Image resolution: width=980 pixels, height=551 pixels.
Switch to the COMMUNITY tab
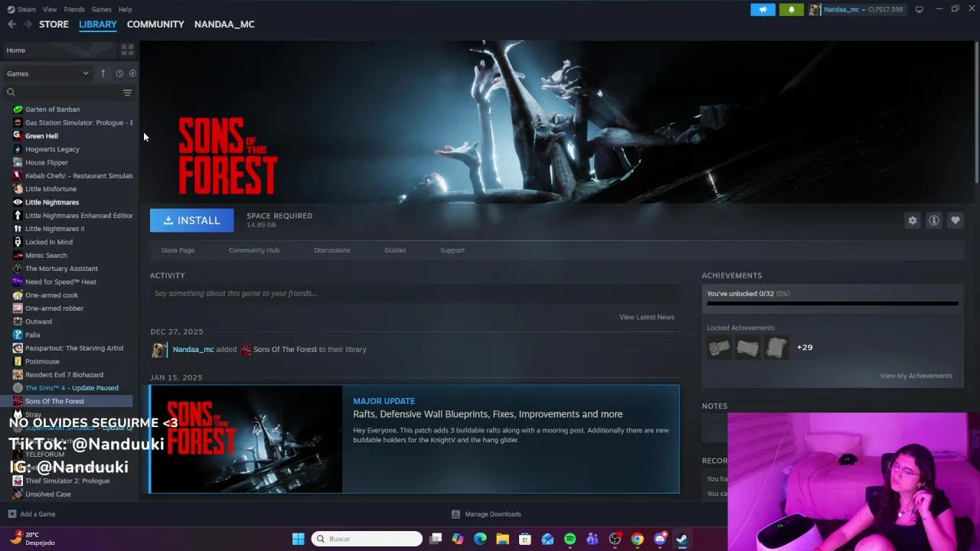pos(155,24)
